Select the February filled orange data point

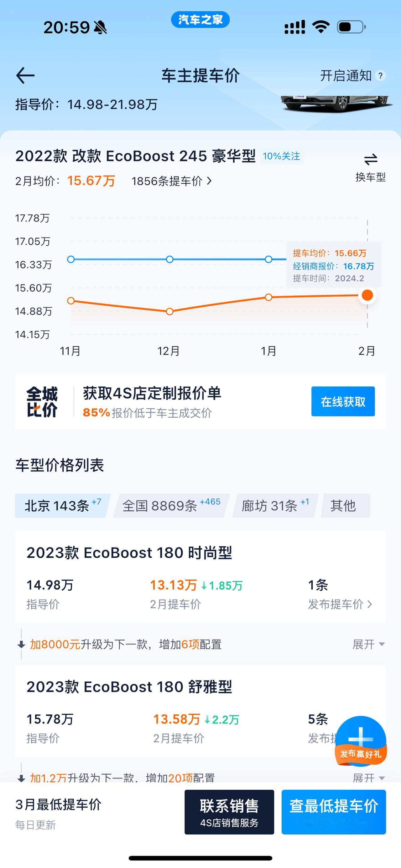pos(367,295)
